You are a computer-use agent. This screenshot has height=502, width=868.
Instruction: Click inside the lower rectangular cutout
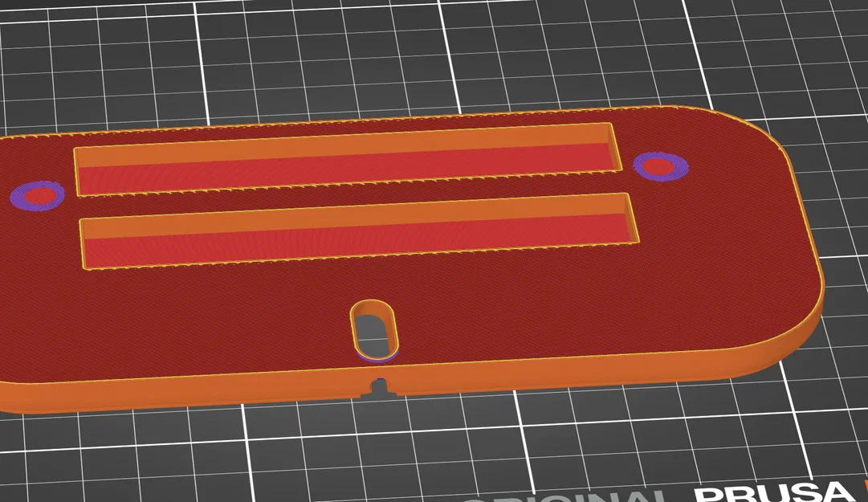pos(359,231)
